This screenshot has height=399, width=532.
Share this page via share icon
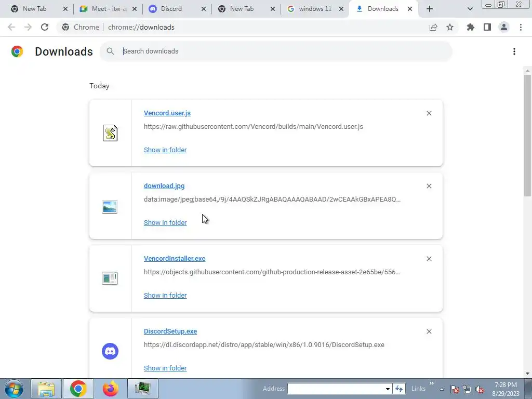433,27
